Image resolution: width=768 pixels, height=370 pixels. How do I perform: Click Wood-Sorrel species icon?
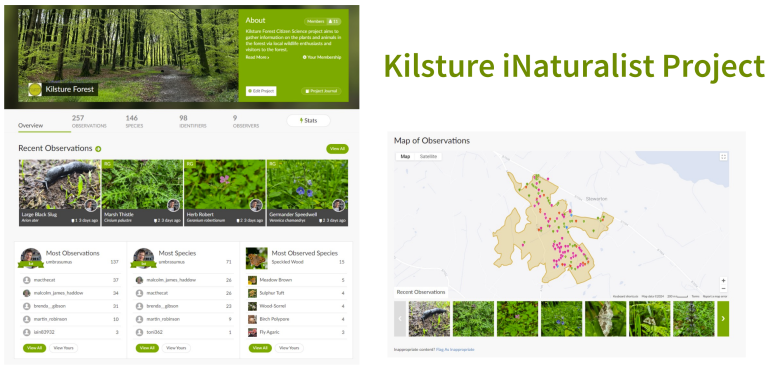[252, 306]
